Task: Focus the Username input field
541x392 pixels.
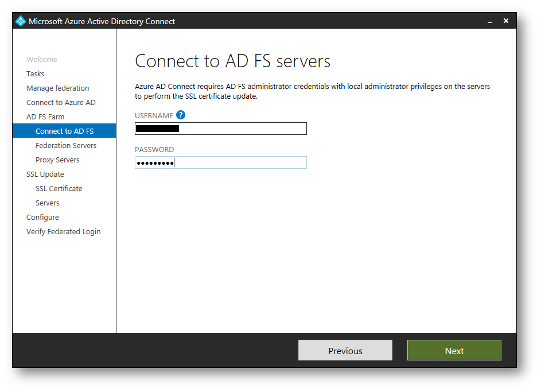Action: (x=221, y=129)
